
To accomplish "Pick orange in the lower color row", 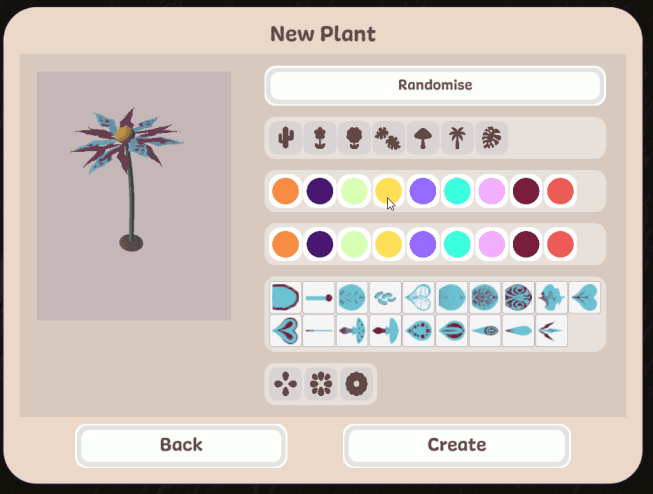I will (285, 244).
